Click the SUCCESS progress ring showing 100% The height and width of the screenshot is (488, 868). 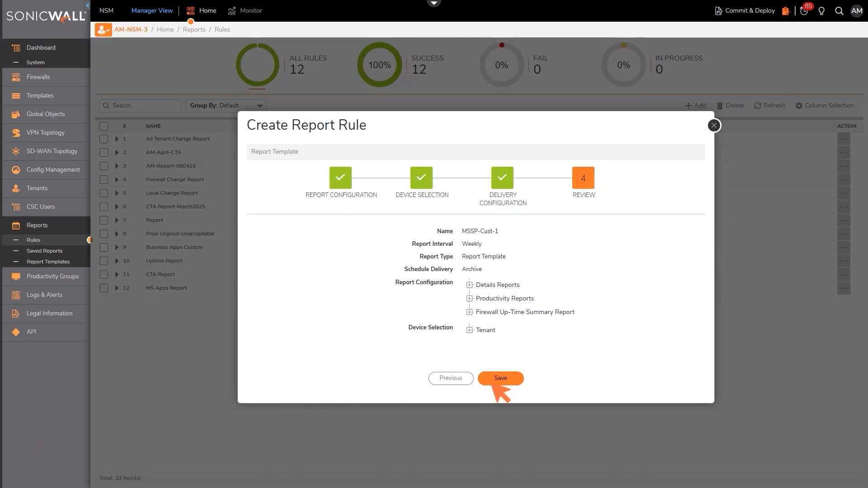click(380, 65)
